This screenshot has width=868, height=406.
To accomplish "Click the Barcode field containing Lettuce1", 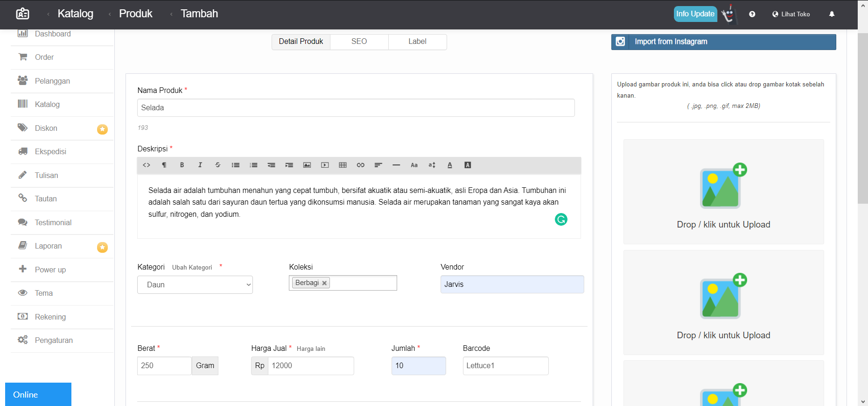I will click(505, 366).
